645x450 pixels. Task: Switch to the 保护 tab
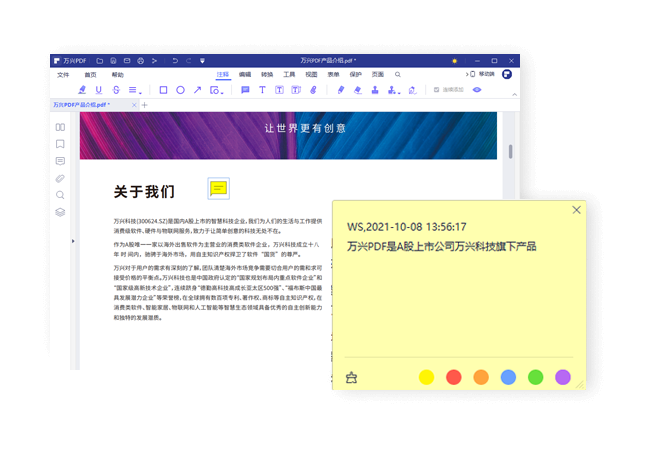pyautogui.click(x=355, y=74)
